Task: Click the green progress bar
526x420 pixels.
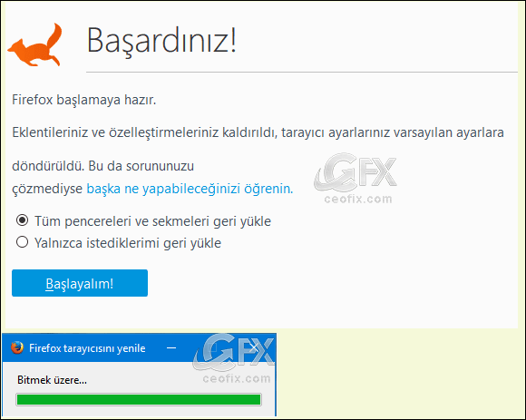Action: click(x=139, y=399)
